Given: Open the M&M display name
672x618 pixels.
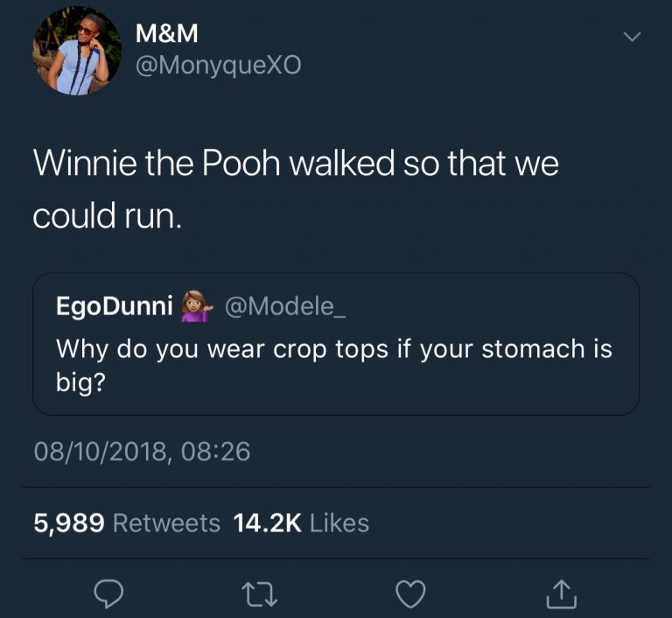Looking at the screenshot, I should 167,33.
